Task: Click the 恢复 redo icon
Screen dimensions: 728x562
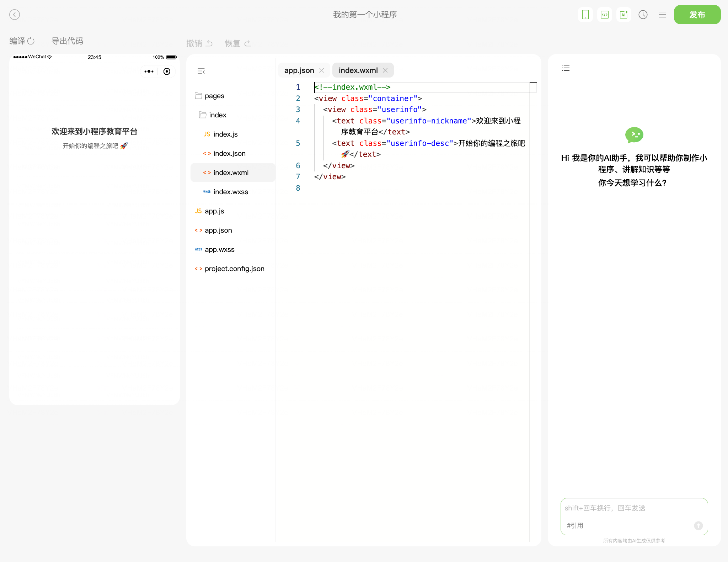Action: [x=248, y=43]
